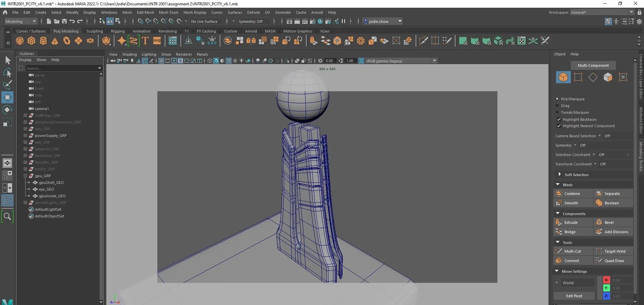Viewport: 644px width, 305px height.
Task: Click the Edit Pivot button
Action: click(574, 296)
